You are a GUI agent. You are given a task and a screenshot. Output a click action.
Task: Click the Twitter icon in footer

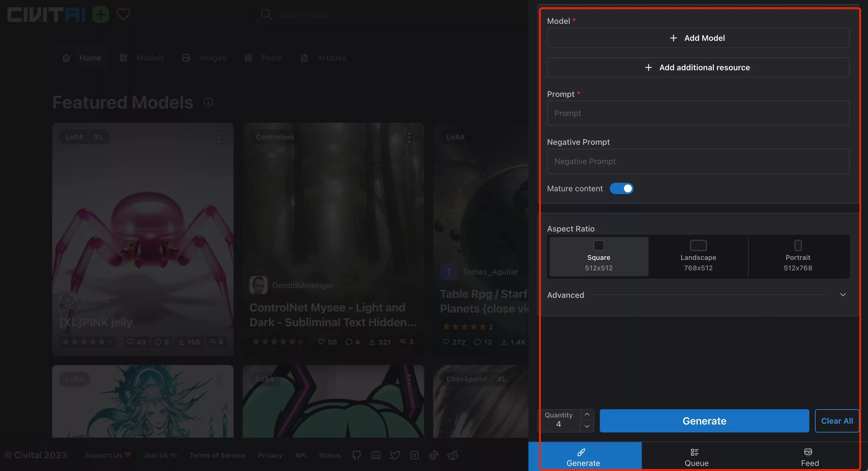coord(395,455)
